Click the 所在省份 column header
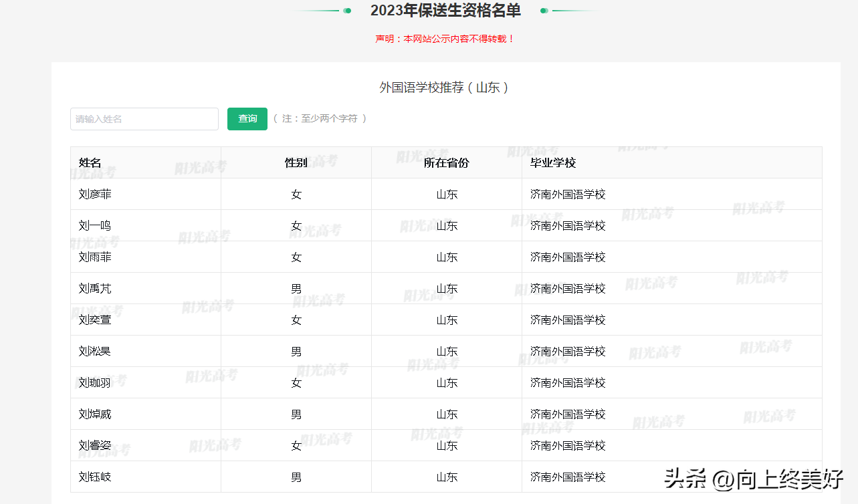This screenshot has height=504, width=858. point(446,162)
